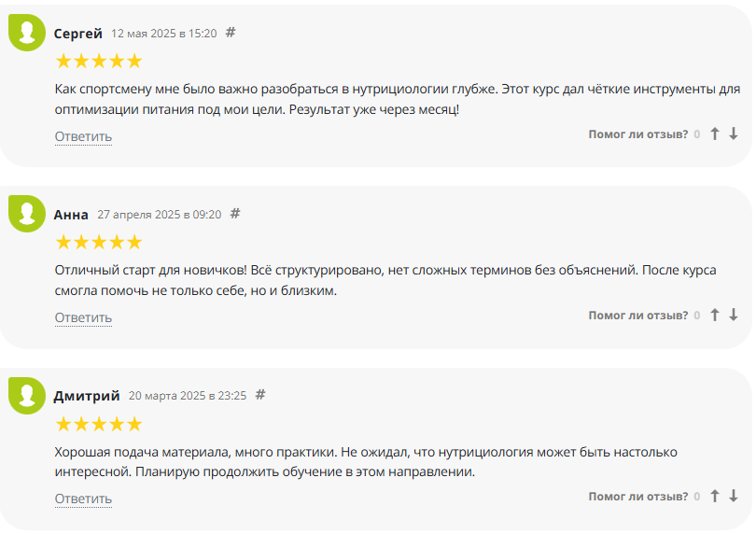Click the date 20 марта 2025 в 23:25
756x534 pixels.
tap(188, 396)
